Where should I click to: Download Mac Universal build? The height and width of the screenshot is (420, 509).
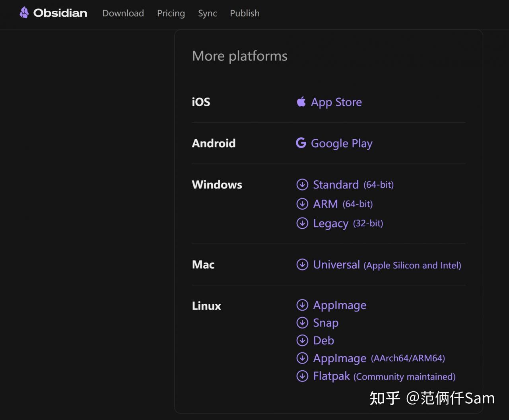pos(387,265)
